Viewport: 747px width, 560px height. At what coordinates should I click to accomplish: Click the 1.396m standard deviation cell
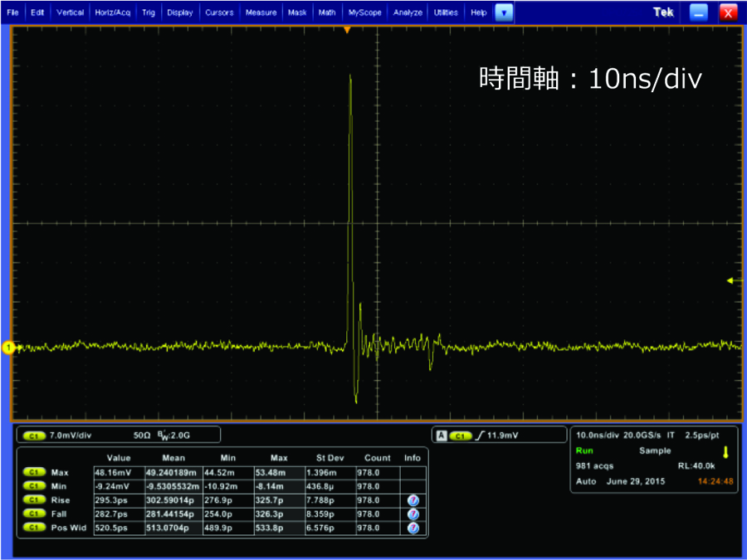[x=330, y=473]
